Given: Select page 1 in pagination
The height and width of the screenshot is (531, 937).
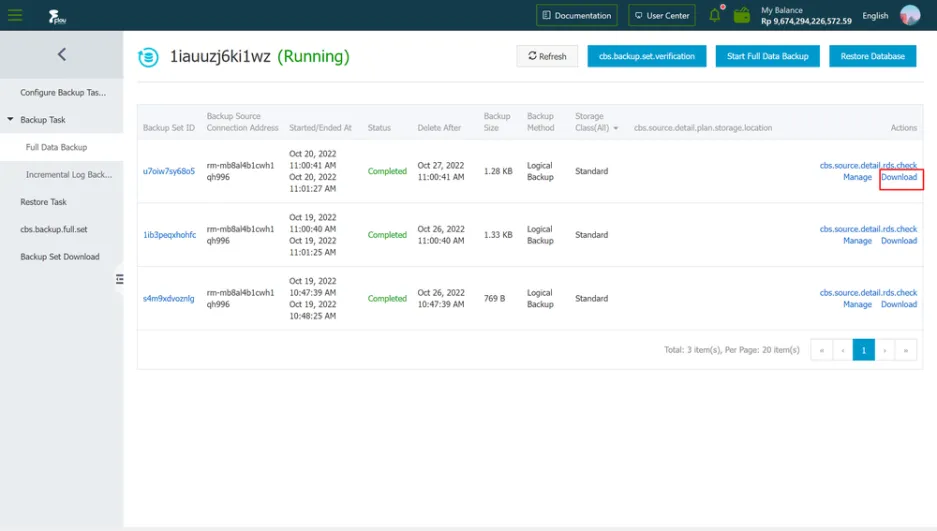Looking at the screenshot, I should (863, 350).
